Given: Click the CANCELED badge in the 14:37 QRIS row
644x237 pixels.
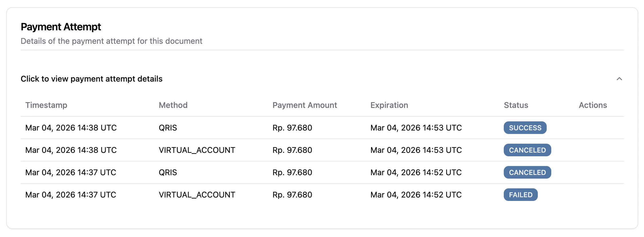Looking at the screenshot, I should pyautogui.click(x=528, y=172).
